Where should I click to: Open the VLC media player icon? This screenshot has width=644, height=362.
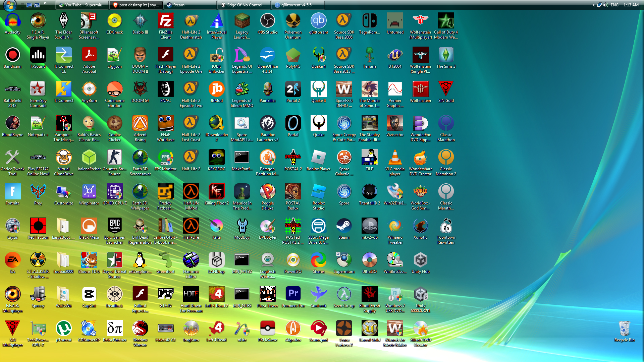tap(395, 163)
